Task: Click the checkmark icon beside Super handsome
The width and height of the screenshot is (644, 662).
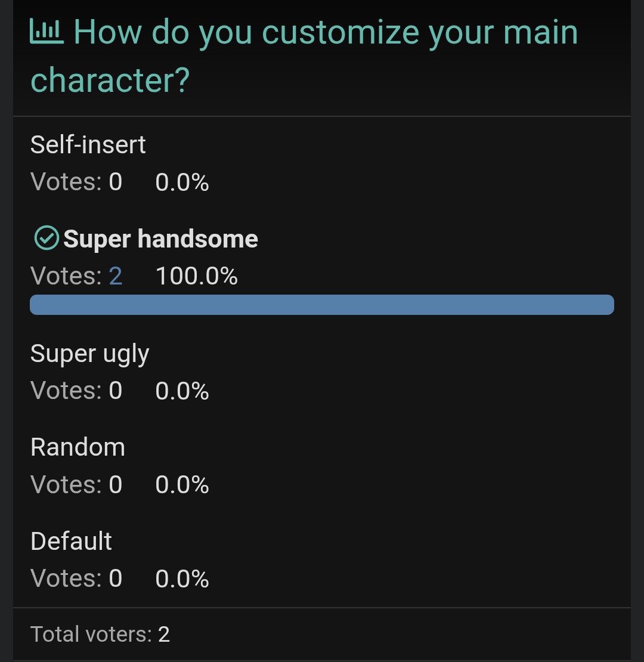Action: (x=46, y=238)
